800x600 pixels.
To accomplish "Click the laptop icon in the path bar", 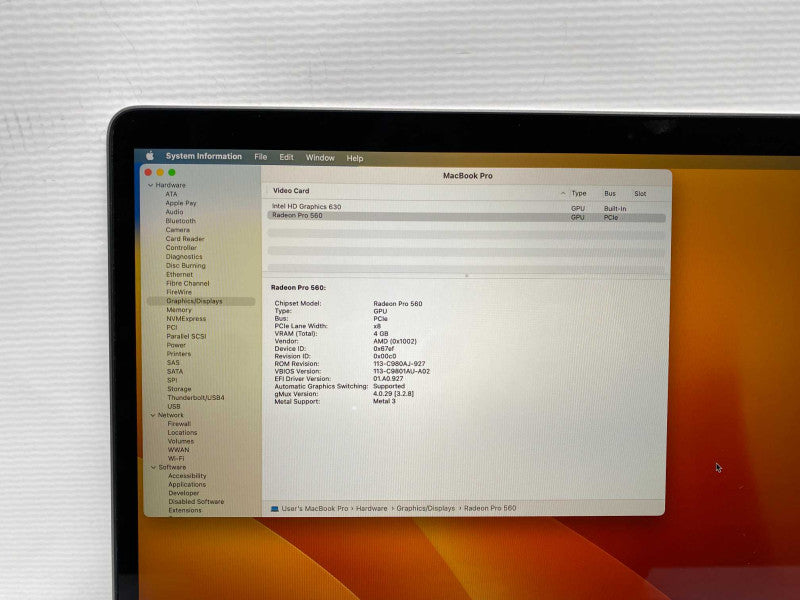I will (x=274, y=509).
